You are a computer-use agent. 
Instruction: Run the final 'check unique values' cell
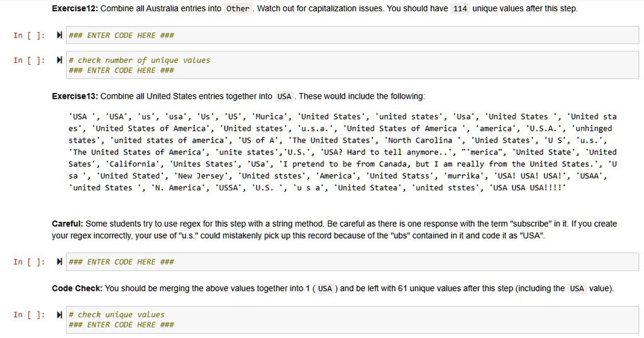[60, 315]
